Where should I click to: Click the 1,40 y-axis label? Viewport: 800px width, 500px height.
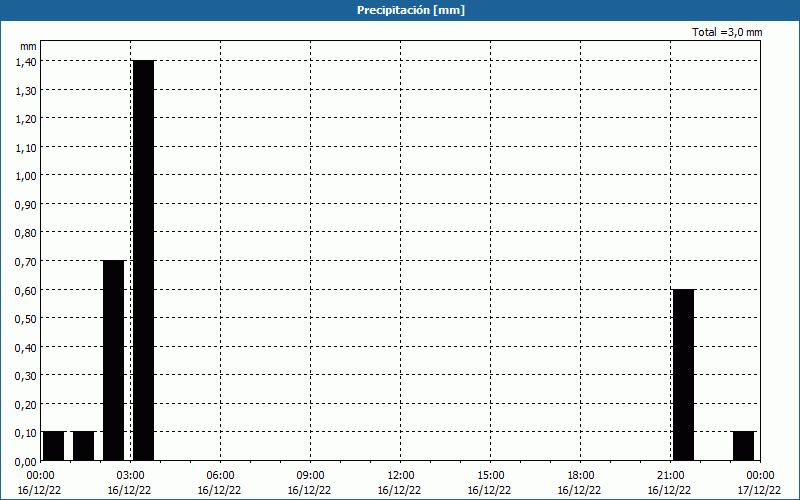click(x=26, y=62)
